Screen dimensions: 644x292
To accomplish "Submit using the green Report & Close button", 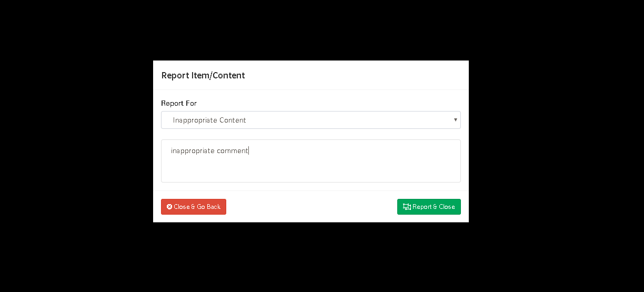I will coord(429,207).
